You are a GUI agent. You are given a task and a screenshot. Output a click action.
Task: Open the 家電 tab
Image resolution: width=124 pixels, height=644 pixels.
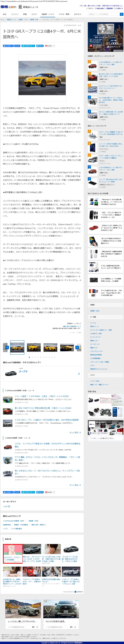[x=25, y=14]
